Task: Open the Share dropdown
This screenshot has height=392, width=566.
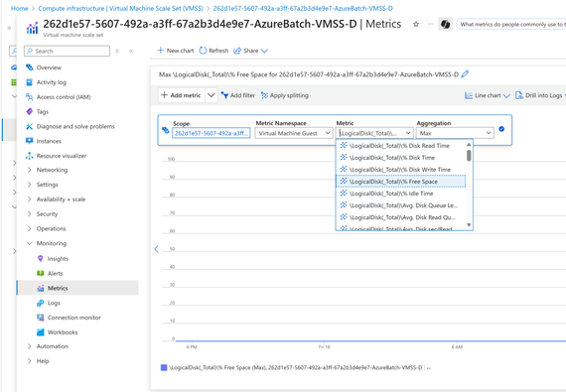Action: pos(250,51)
